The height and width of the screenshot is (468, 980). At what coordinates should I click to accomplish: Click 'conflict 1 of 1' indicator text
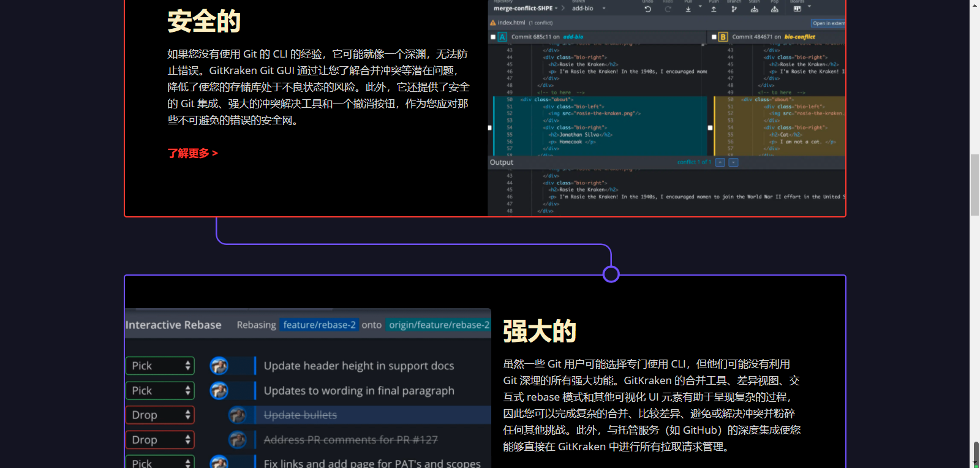pos(694,162)
